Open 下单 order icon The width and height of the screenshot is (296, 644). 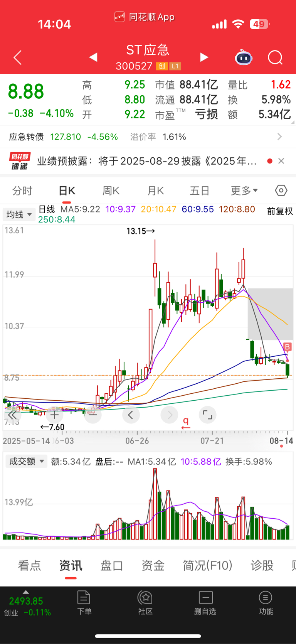coord(84,603)
